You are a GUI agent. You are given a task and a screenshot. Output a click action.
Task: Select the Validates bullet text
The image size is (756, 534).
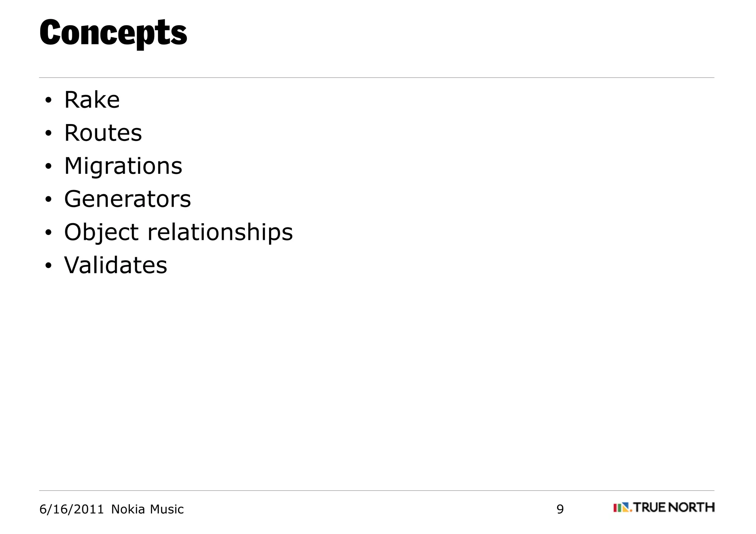(116, 265)
